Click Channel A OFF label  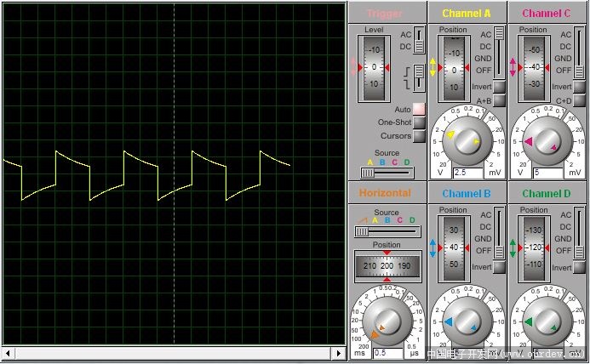point(484,71)
